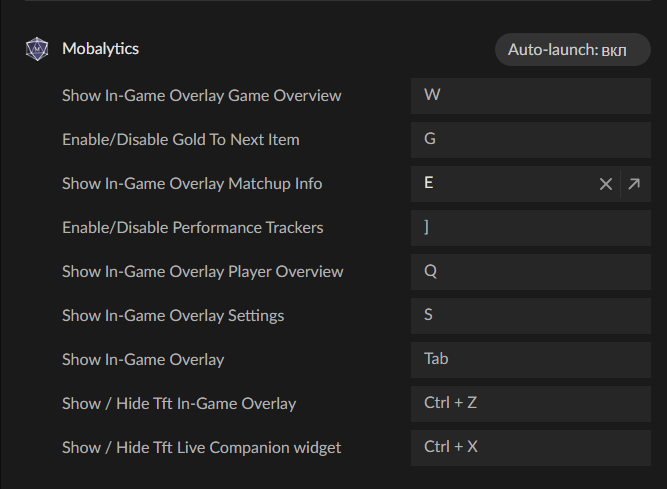Click the Show / Hide Tft Live Companion widget label

(x=202, y=448)
